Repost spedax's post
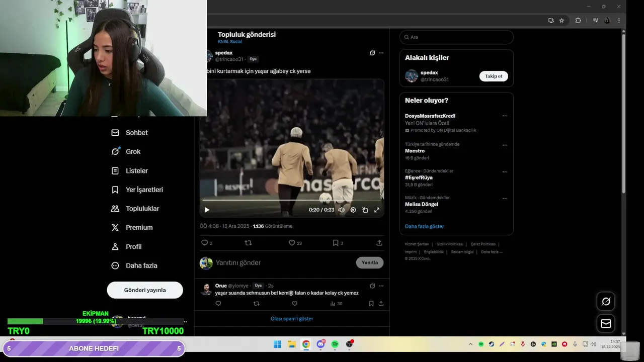The image size is (644, 362). 248,243
